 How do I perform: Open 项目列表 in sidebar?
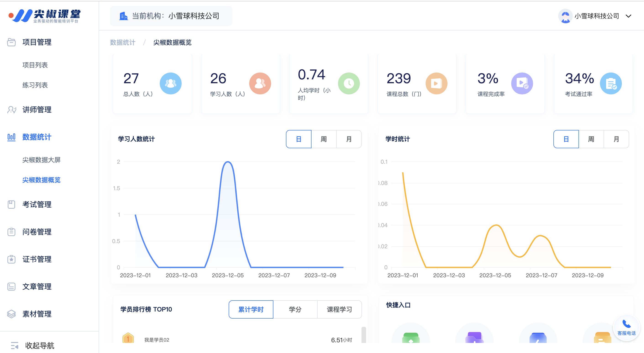[x=35, y=65]
